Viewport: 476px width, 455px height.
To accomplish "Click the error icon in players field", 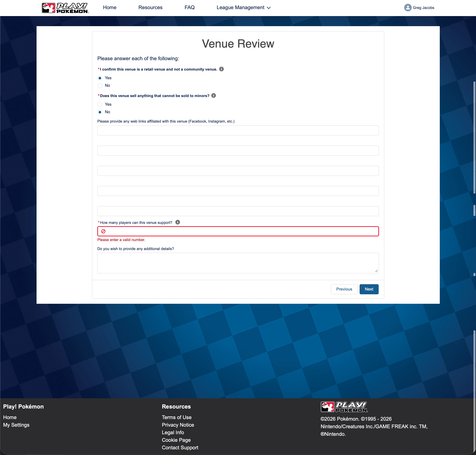I will click(x=103, y=231).
